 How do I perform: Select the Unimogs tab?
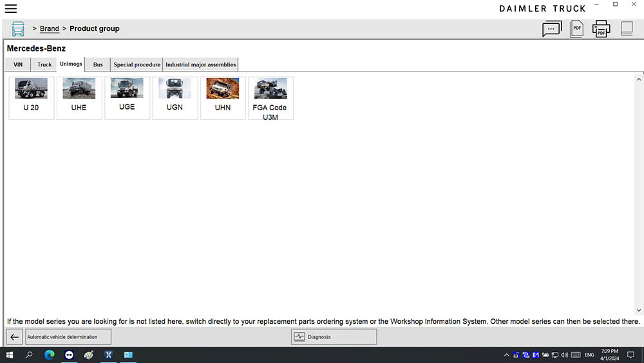(71, 64)
